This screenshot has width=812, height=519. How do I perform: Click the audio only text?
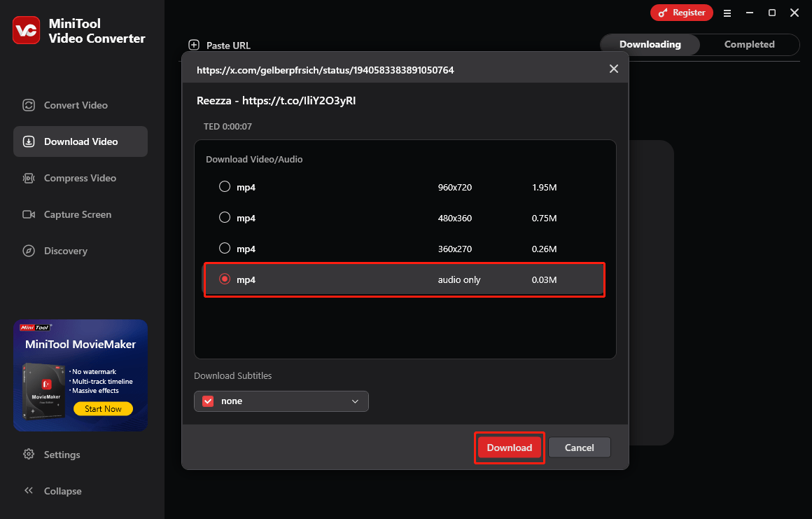tap(458, 279)
